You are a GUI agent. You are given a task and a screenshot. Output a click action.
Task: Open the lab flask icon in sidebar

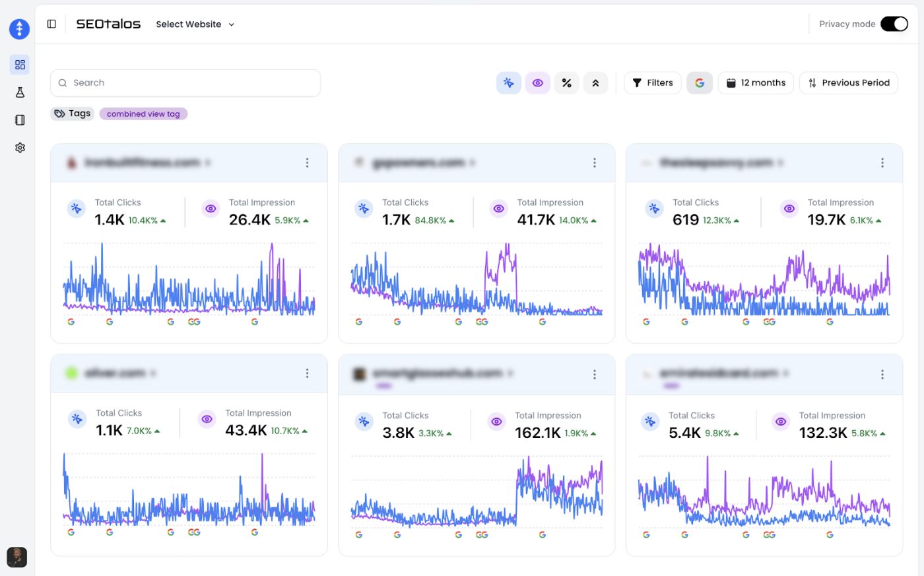20,92
